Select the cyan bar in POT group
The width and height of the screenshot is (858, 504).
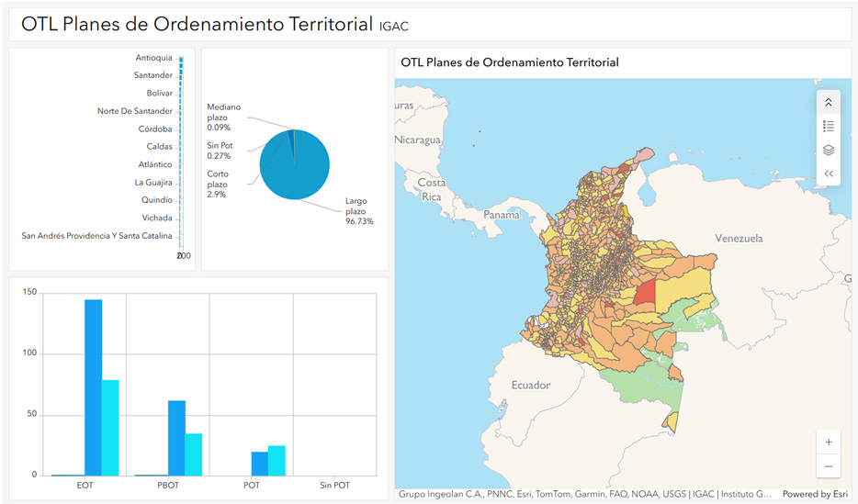pos(277,460)
